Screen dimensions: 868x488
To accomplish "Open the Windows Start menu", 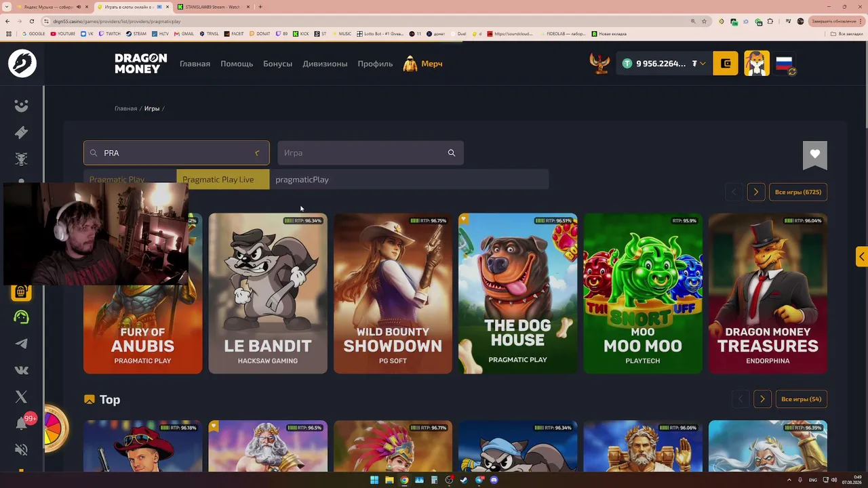I will point(374,480).
